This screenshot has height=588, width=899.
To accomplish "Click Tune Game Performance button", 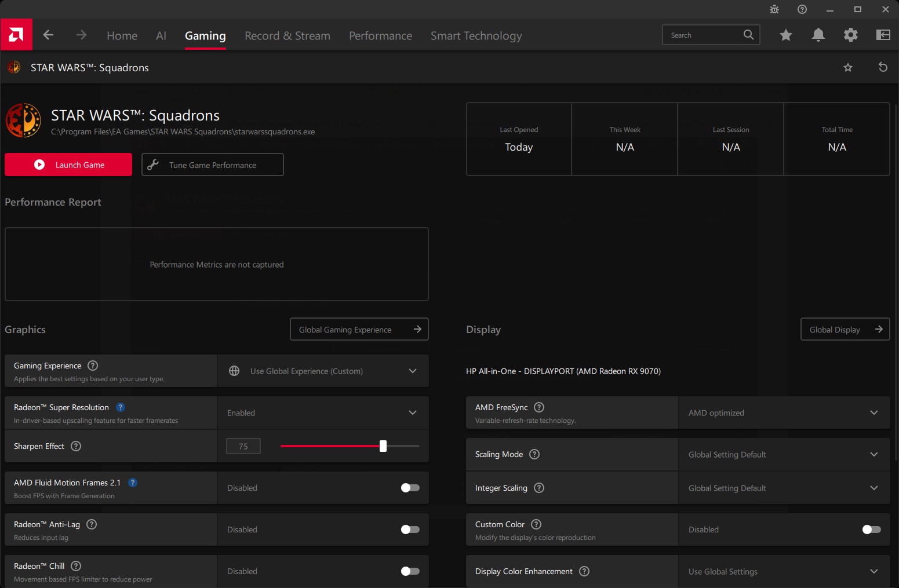I will (213, 165).
